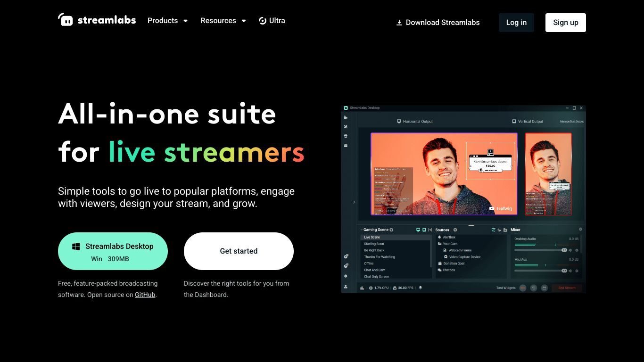Click the scene transitions icon

pyautogui.click(x=430, y=230)
